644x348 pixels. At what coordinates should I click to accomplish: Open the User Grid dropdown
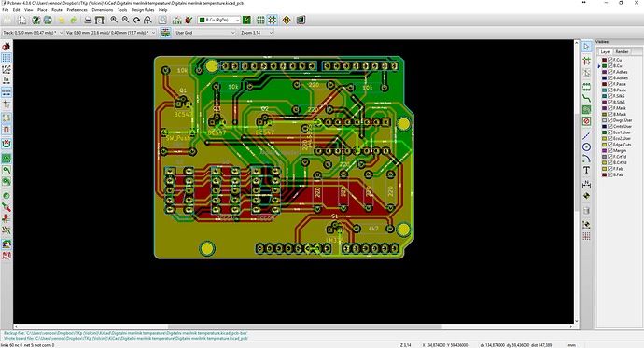click(x=205, y=33)
